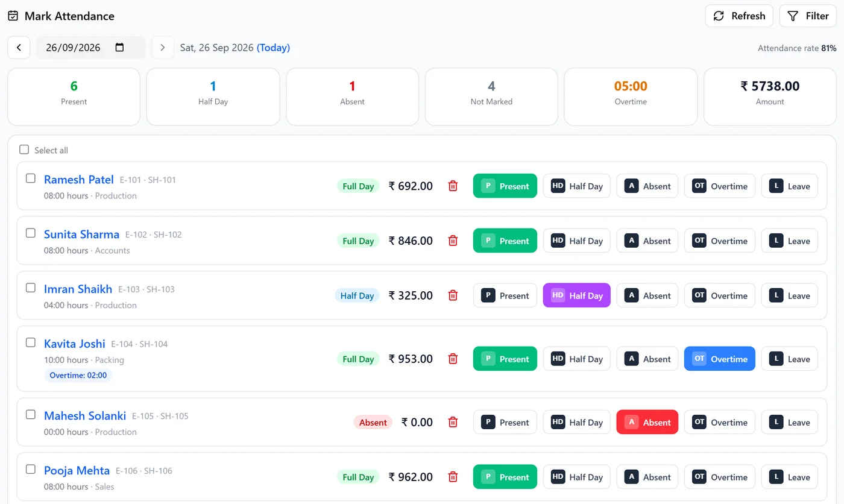Click the Not Marked summary card

click(x=491, y=96)
